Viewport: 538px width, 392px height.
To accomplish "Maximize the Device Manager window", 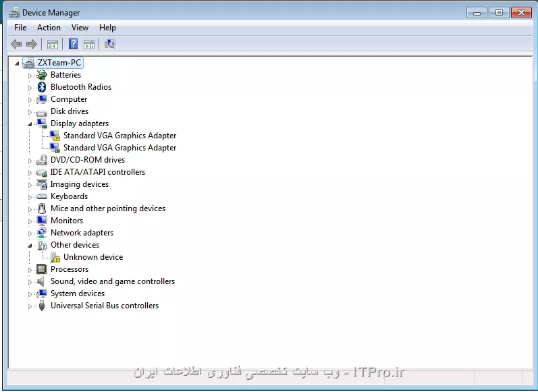I will [500, 13].
